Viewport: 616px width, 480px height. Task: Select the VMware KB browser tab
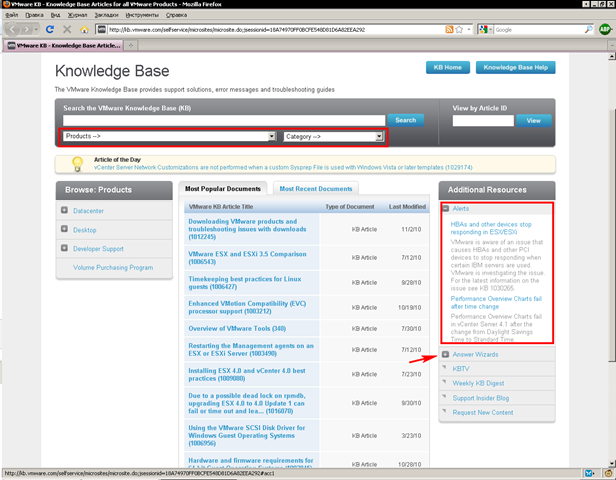point(64,45)
